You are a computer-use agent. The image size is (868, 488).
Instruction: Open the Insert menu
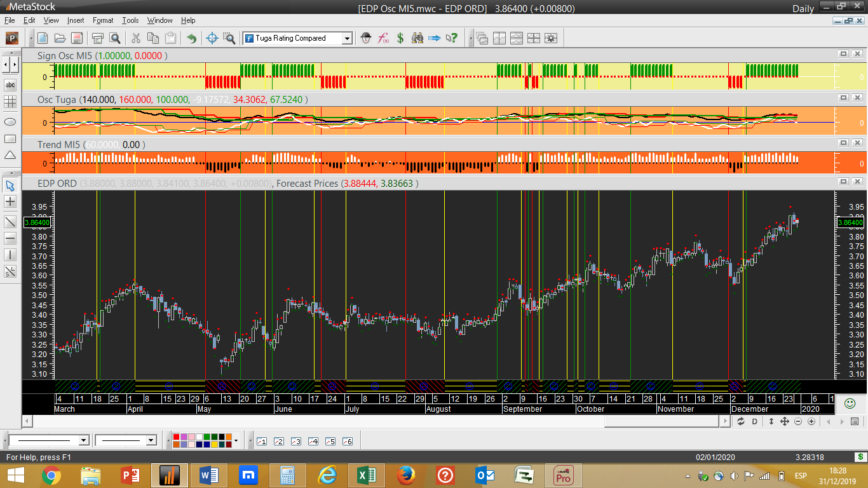click(75, 20)
